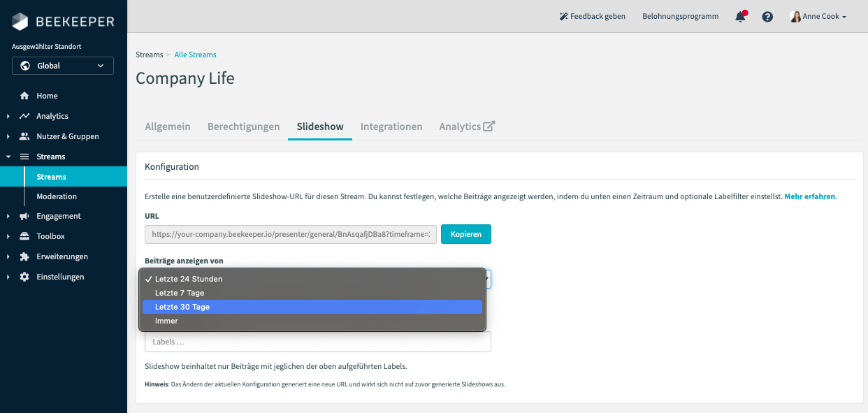
Task: Select the Home icon in the sidebar
Action: [x=24, y=95]
